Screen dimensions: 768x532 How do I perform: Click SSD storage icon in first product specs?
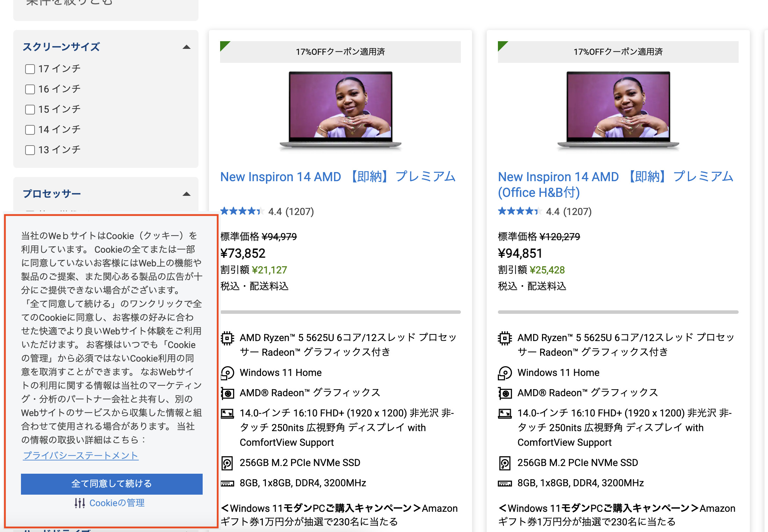pos(227,463)
